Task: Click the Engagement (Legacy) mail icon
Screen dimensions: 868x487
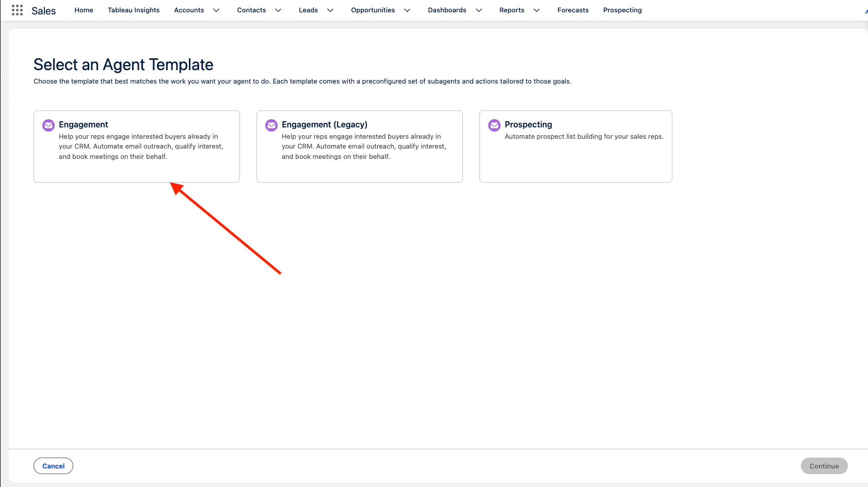Action: pyautogui.click(x=271, y=125)
